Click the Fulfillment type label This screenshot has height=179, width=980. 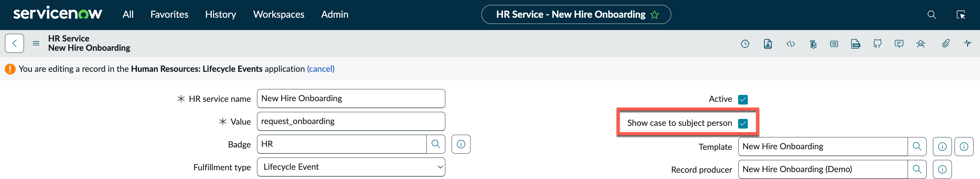tap(222, 168)
